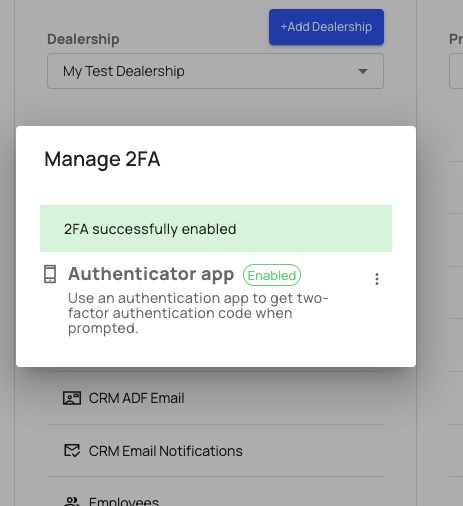Click the CRM ADF Email contact card icon

point(72,398)
